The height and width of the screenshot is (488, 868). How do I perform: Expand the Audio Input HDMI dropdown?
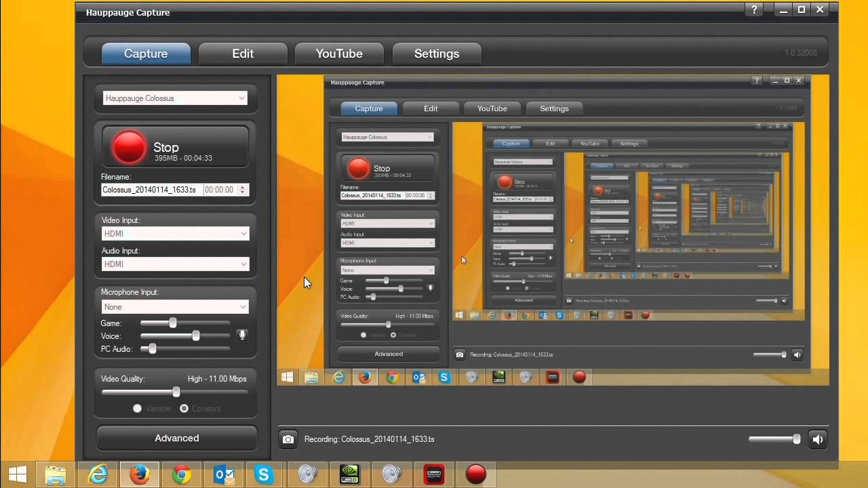point(175,264)
